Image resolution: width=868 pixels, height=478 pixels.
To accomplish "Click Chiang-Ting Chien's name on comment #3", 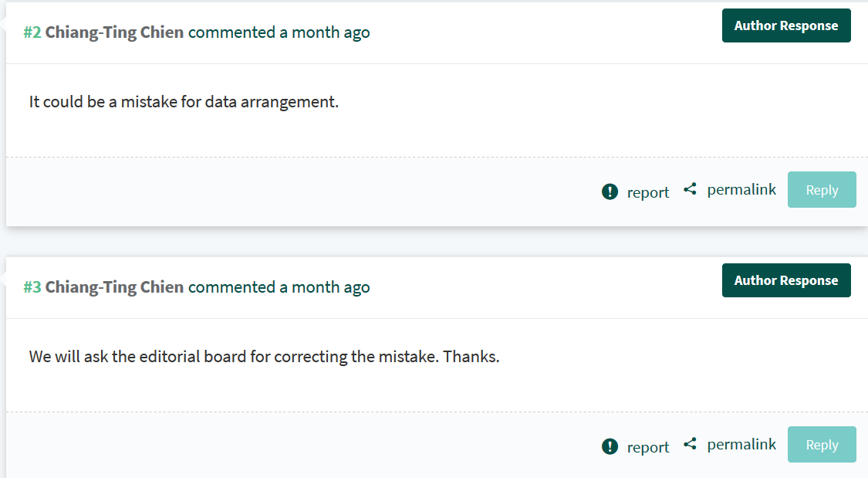I will [114, 287].
